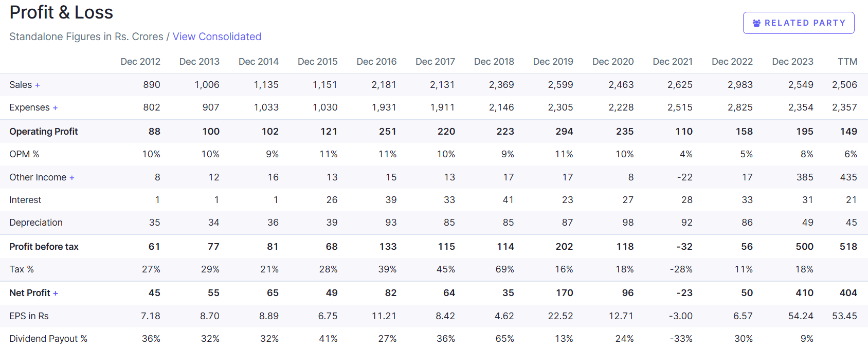Expand the Net Profit plus sign
The height and width of the screenshot is (349, 868).
56,293
